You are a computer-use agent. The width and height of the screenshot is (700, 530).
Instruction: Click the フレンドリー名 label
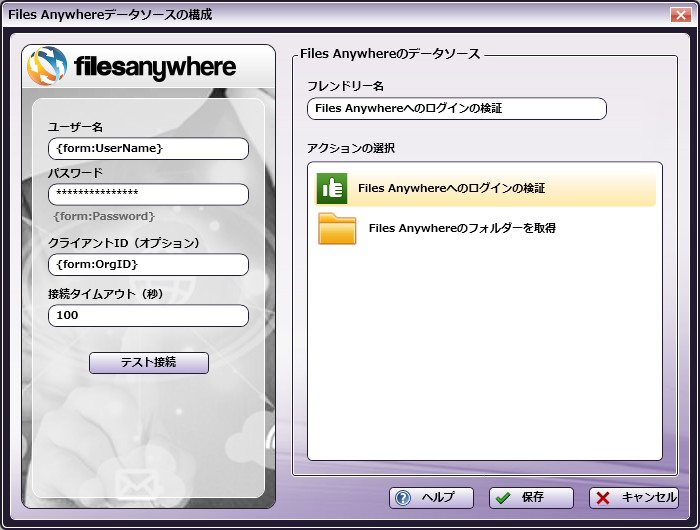click(346, 86)
